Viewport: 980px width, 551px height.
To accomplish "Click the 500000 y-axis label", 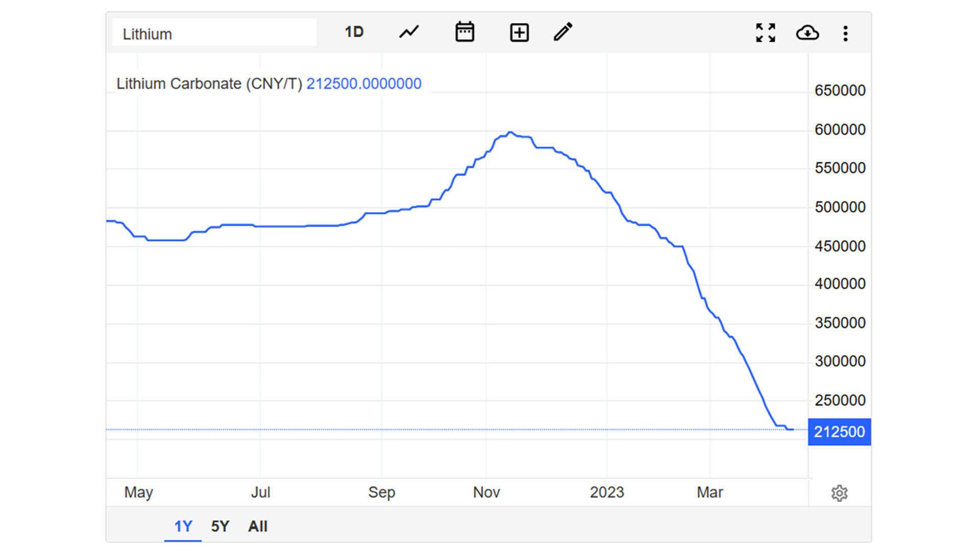I will (840, 207).
